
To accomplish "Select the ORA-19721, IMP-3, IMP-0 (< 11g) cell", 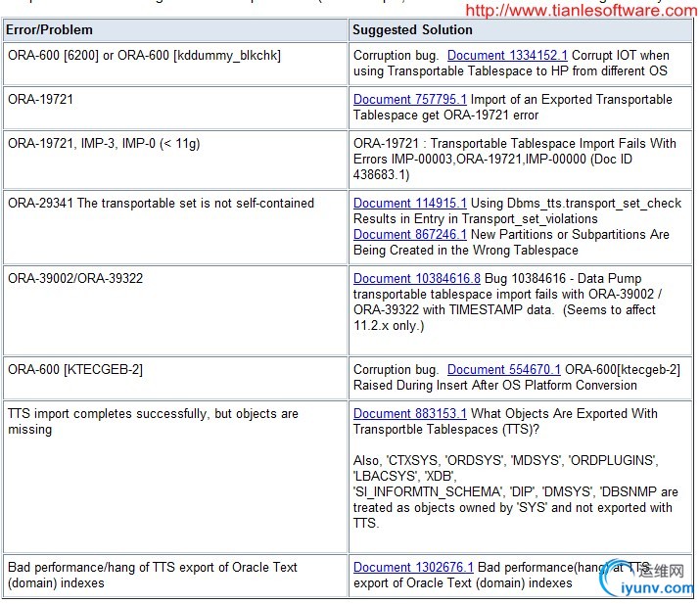I will click(x=175, y=159).
